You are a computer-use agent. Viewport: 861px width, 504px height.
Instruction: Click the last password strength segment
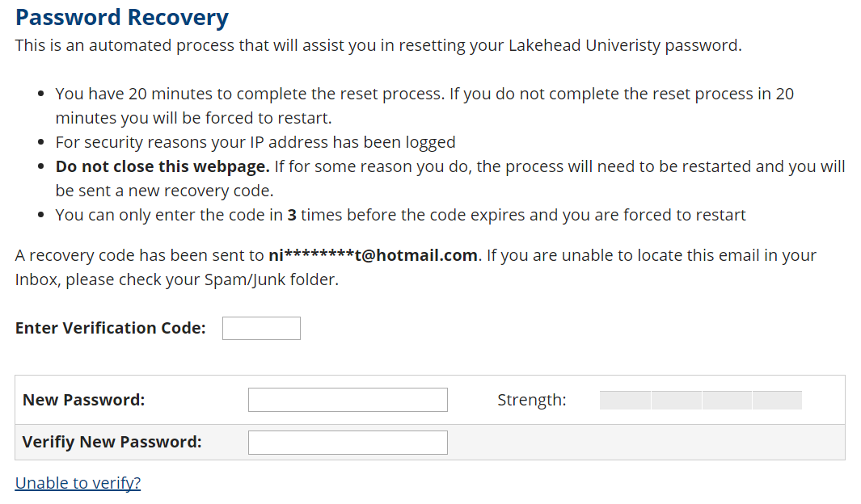(x=776, y=399)
